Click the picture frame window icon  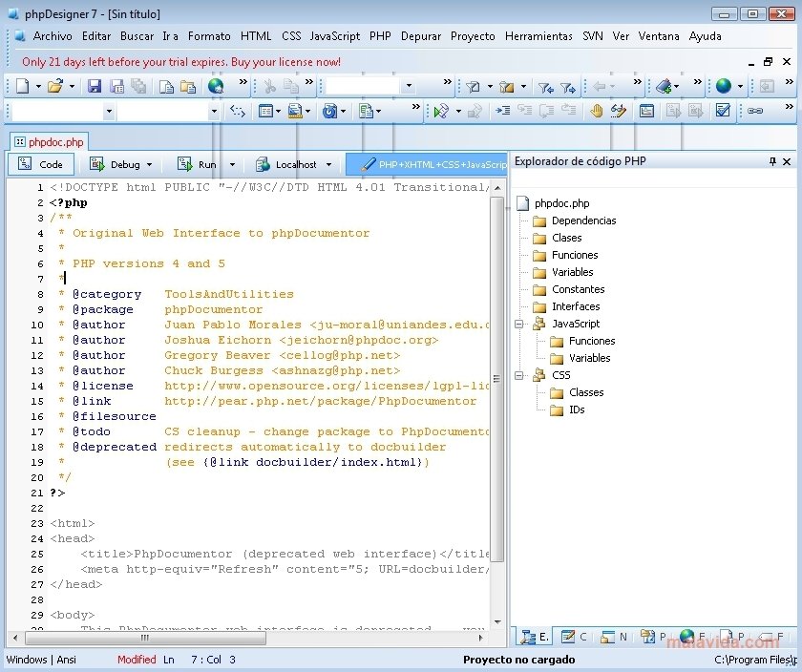(x=646, y=111)
